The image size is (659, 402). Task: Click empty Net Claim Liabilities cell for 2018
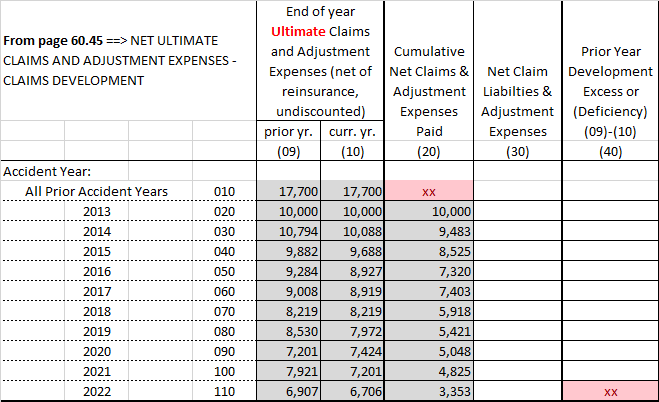pos(517,311)
